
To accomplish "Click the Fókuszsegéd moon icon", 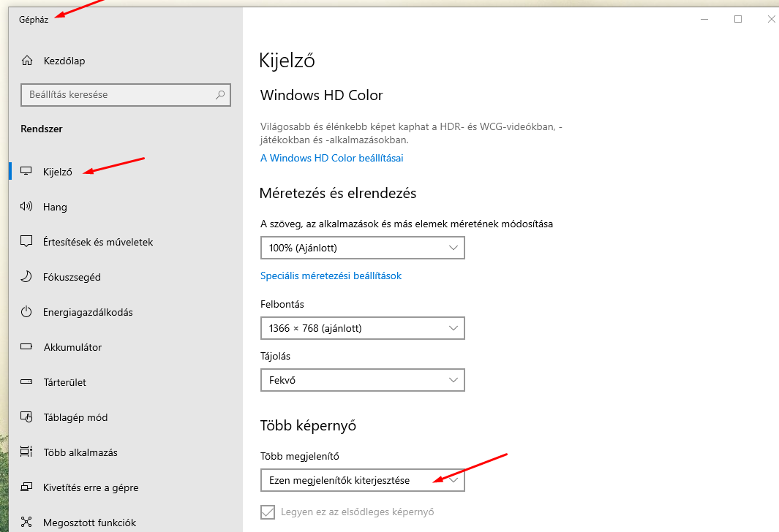I will (27, 277).
